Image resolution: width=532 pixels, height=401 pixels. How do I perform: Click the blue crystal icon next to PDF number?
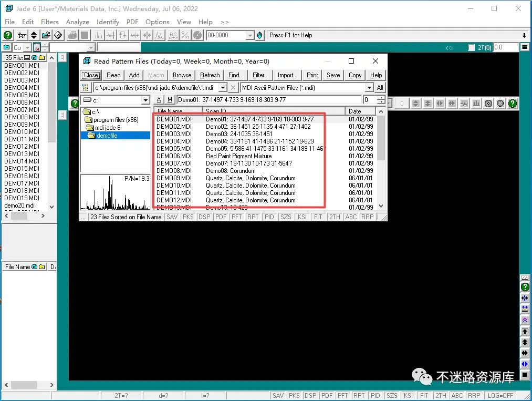(x=260, y=35)
